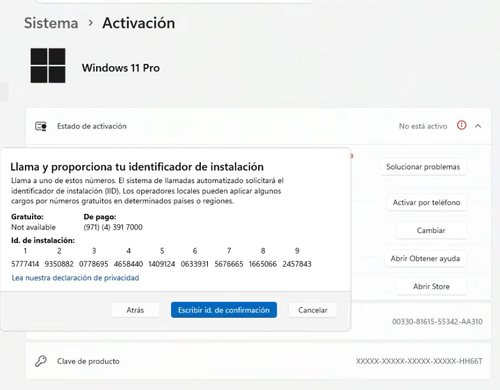Click the Not available toll-free text

coord(33,227)
